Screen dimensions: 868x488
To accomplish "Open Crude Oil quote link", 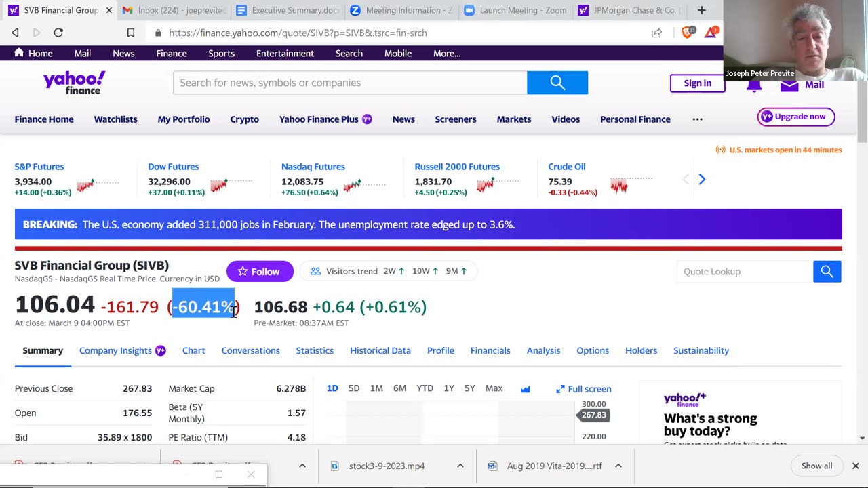I will click(566, 167).
